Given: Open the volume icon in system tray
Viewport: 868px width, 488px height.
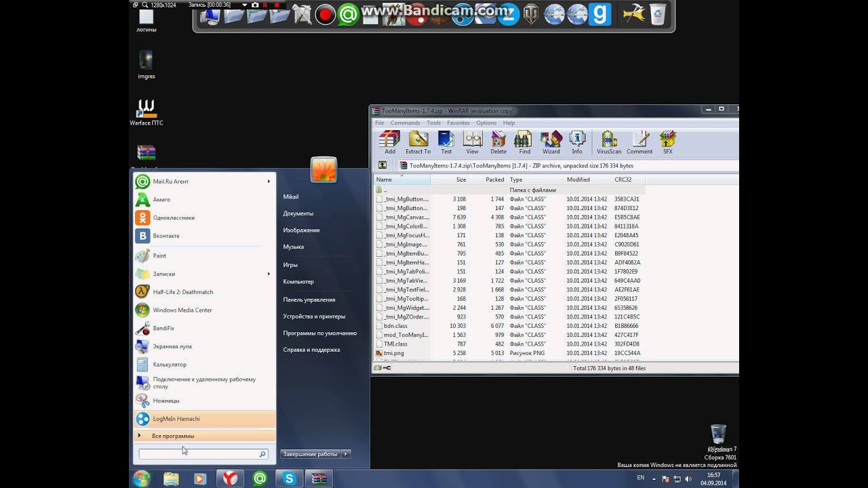Looking at the screenshot, I should tap(688, 479).
